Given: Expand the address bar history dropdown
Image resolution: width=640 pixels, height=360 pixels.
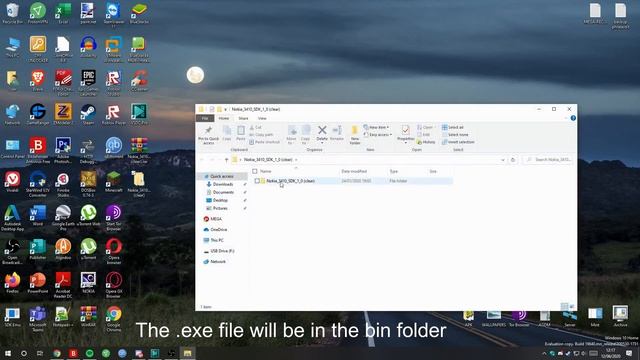Looking at the screenshot, I should click(503, 160).
